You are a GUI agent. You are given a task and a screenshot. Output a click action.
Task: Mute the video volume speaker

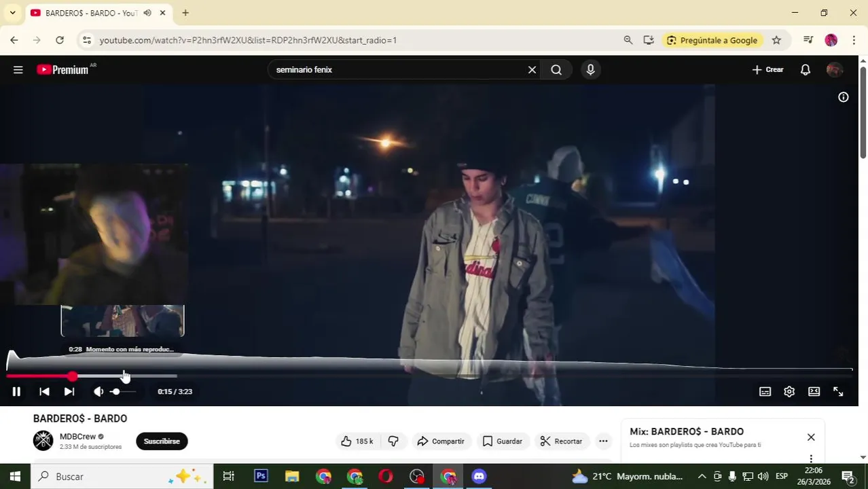click(98, 391)
